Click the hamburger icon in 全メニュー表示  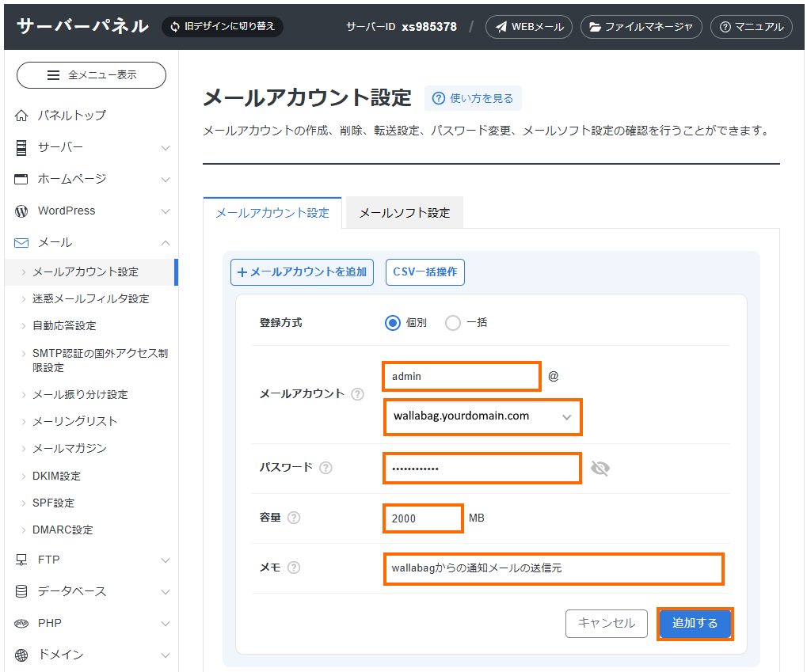[54, 75]
